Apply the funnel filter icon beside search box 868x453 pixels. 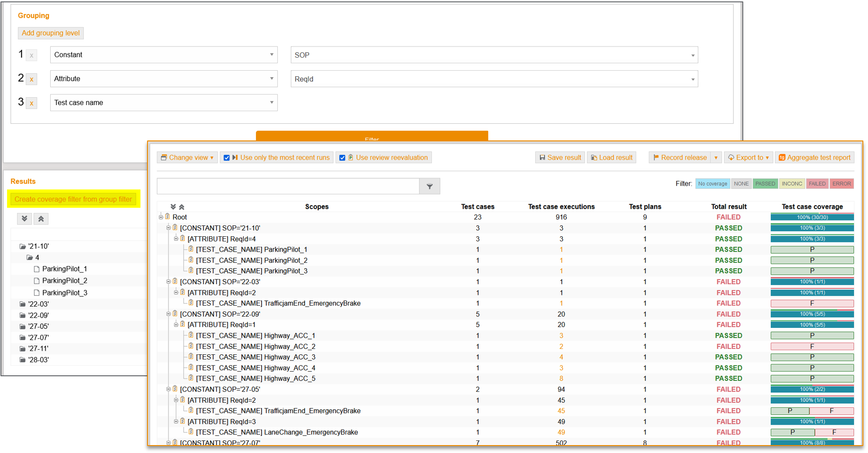pyautogui.click(x=429, y=186)
